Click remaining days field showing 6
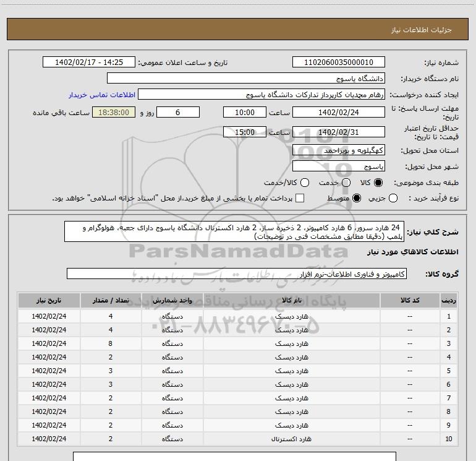476x461 pixels. pyautogui.click(x=178, y=112)
